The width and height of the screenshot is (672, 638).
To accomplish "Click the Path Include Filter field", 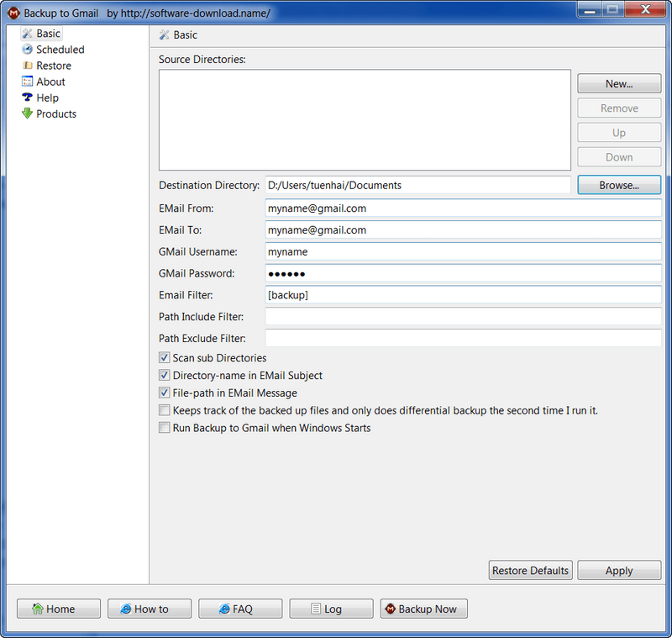I will (x=464, y=317).
